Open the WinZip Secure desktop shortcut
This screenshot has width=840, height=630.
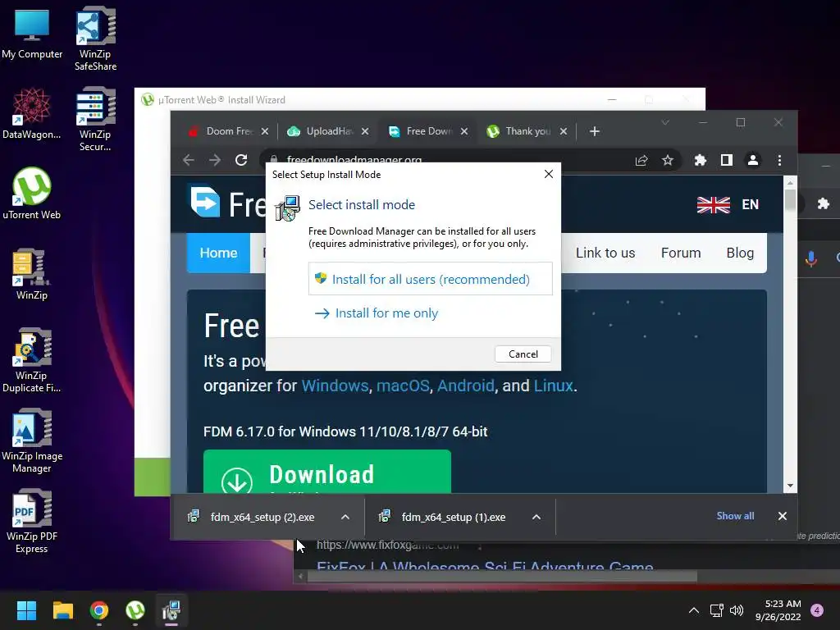[x=95, y=120]
